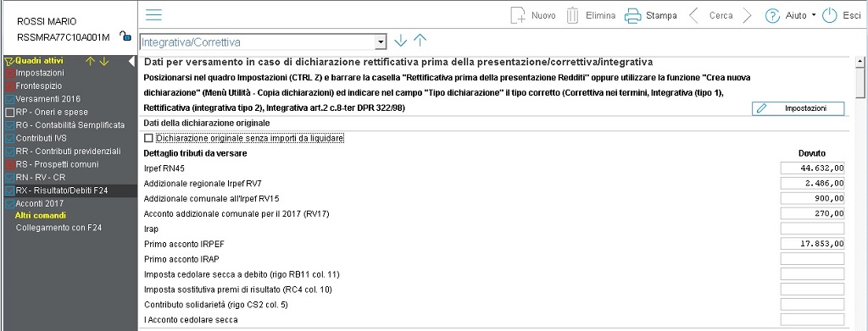This screenshot has width=868, height=331.
Task: Open the Impostazioni quadro in sidebar
Action: coord(40,73)
